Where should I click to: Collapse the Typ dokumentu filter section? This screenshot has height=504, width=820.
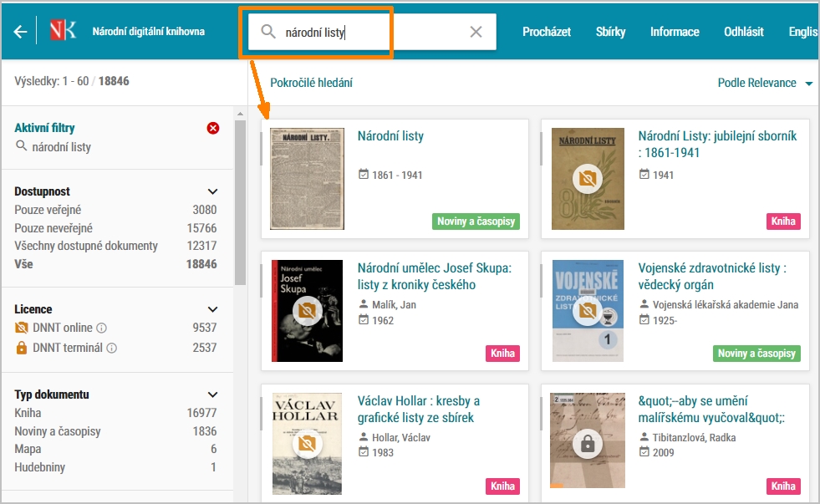coord(212,395)
